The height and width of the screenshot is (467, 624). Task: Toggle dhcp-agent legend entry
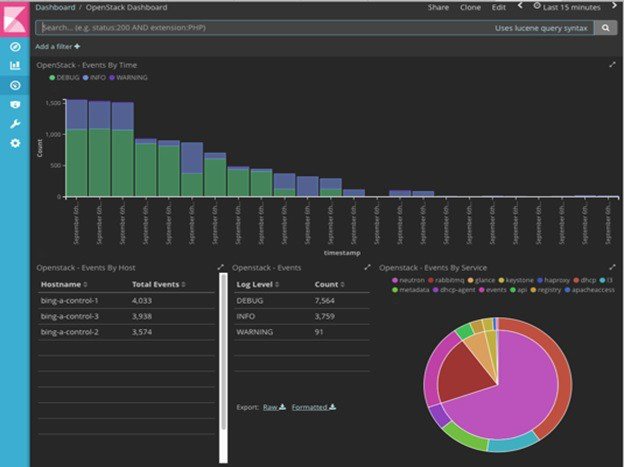pos(454,290)
